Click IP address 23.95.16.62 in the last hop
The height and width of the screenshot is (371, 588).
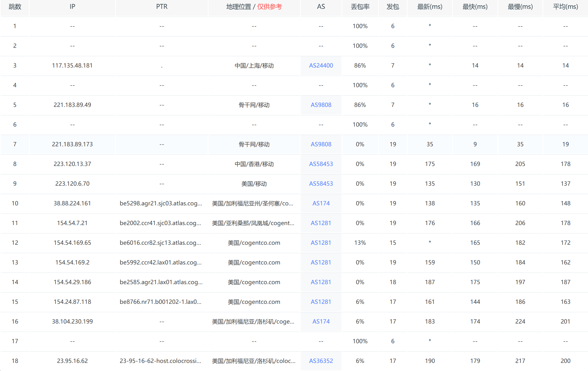[x=72, y=361]
